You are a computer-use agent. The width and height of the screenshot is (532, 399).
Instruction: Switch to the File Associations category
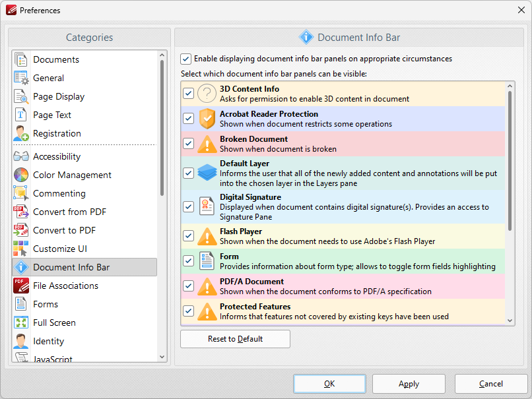pos(84,286)
